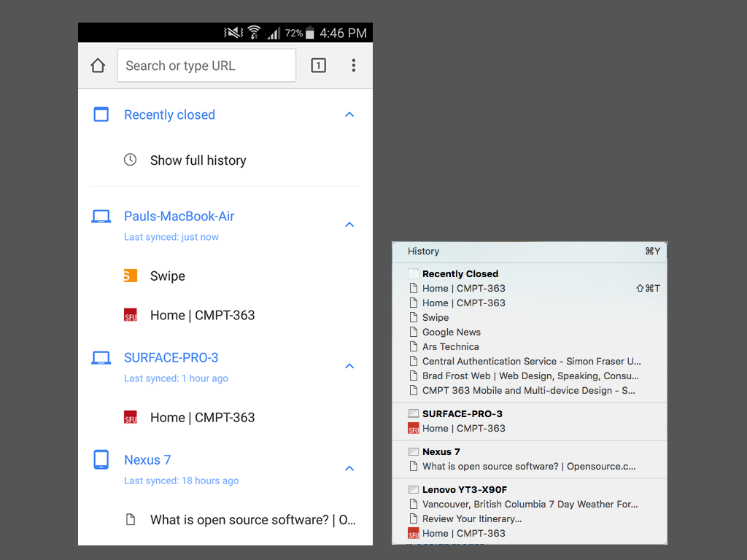Tap the laptop icon for Pauls-MacBook-Air
The image size is (747, 560).
point(101,217)
